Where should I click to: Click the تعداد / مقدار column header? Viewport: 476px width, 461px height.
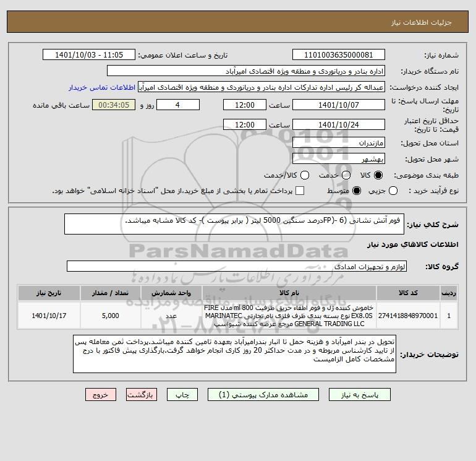coord(111,293)
